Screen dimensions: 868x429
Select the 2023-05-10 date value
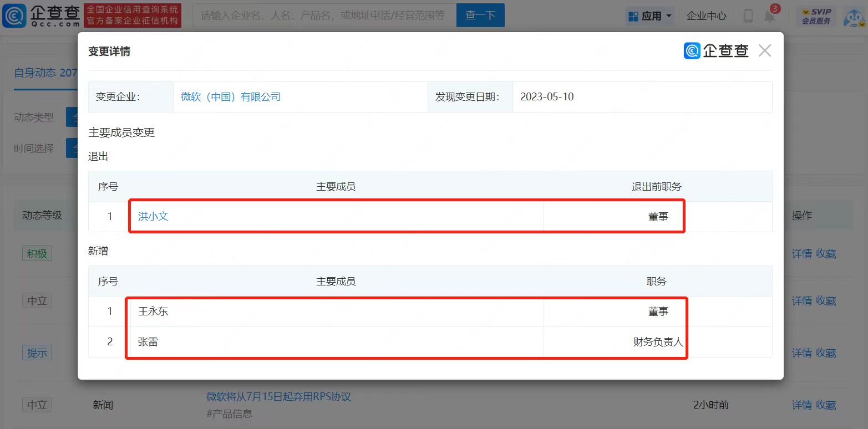click(547, 97)
